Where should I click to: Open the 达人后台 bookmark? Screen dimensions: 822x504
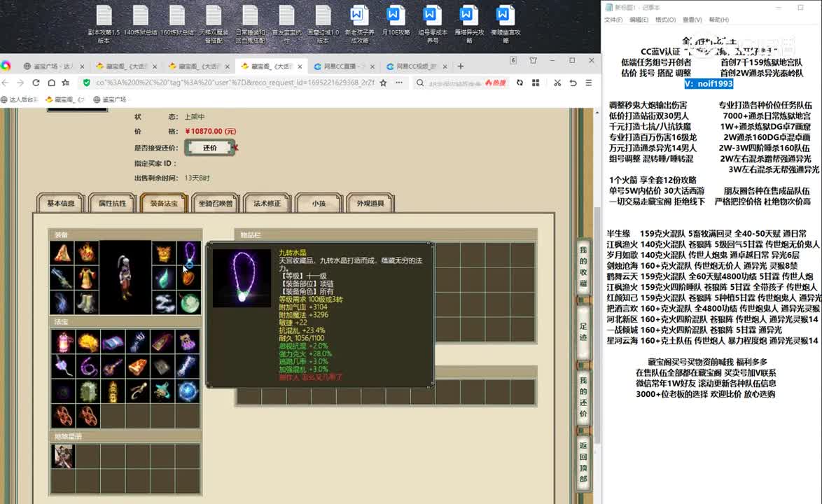20,99
